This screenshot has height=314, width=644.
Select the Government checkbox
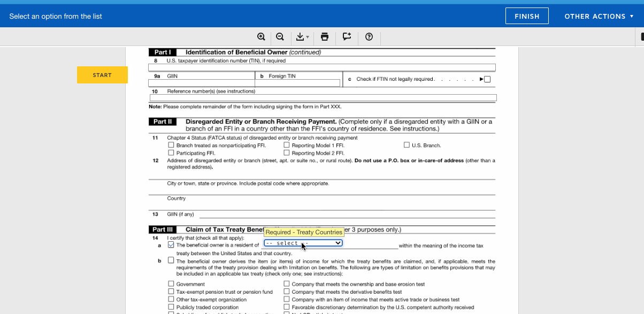pyautogui.click(x=171, y=284)
